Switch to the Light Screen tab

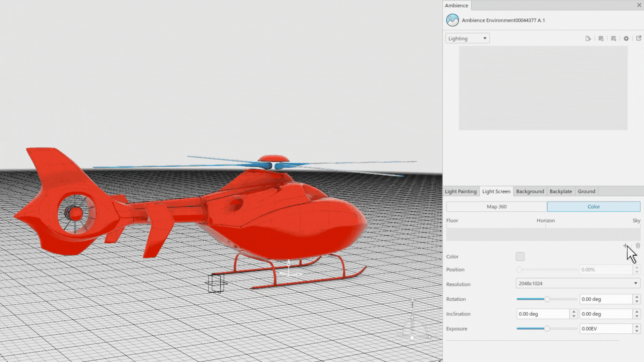click(496, 191)
